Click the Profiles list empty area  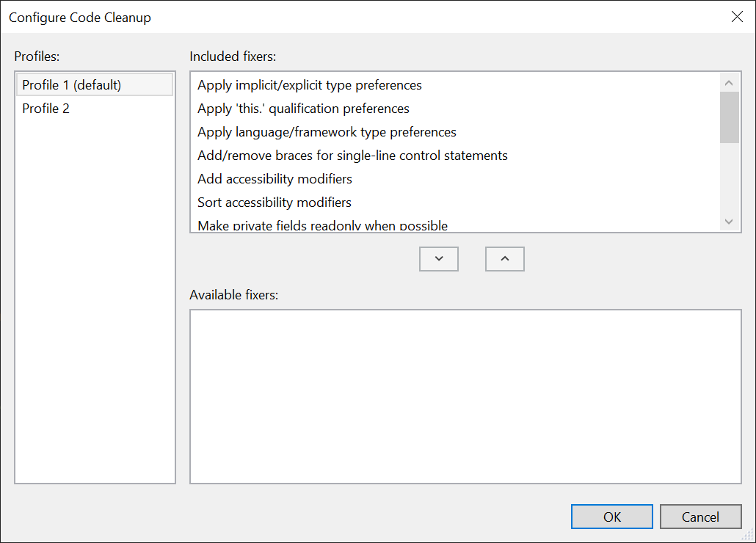pyautogui.click(x=94, y=294)
